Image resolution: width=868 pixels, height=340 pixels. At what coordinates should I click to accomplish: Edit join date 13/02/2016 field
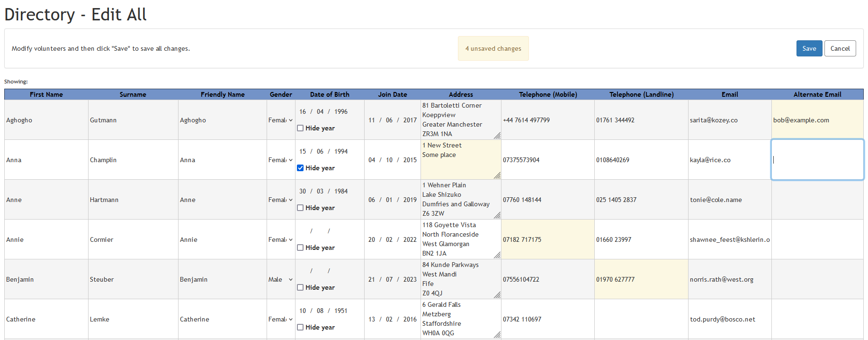tap(393, 319)
